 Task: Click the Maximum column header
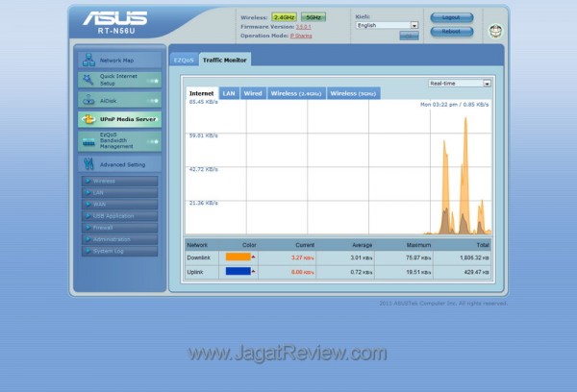[x=418, y=245]
